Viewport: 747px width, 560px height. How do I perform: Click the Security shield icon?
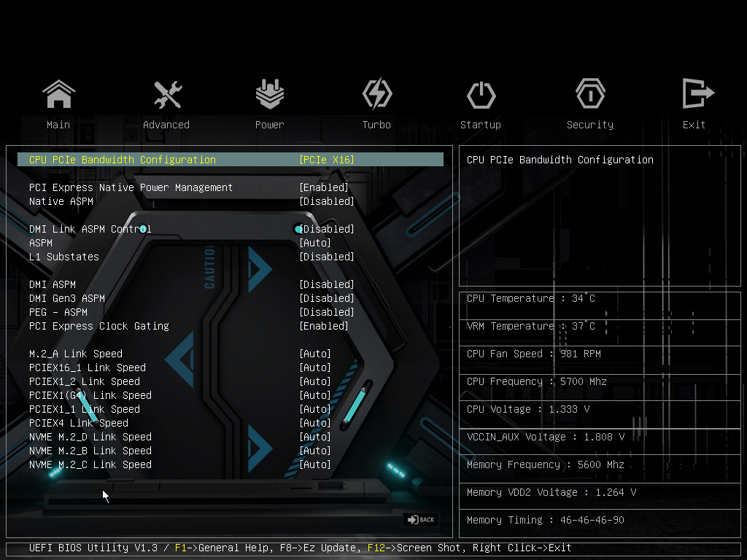click(590, 94)
